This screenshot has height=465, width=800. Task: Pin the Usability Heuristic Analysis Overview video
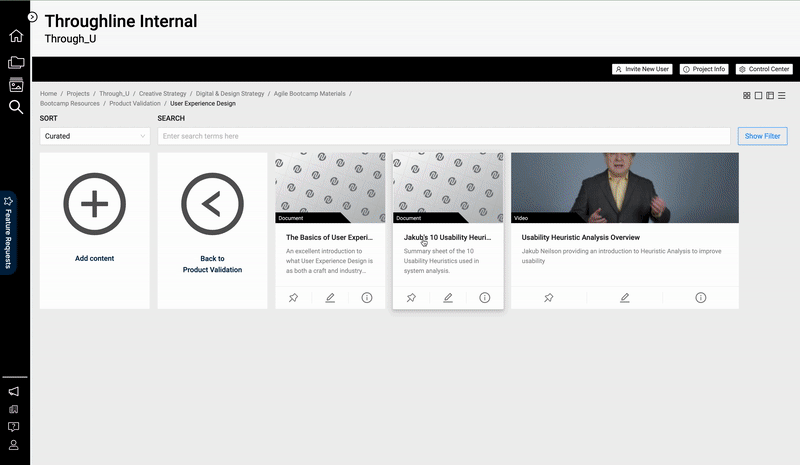click(548, 298)
